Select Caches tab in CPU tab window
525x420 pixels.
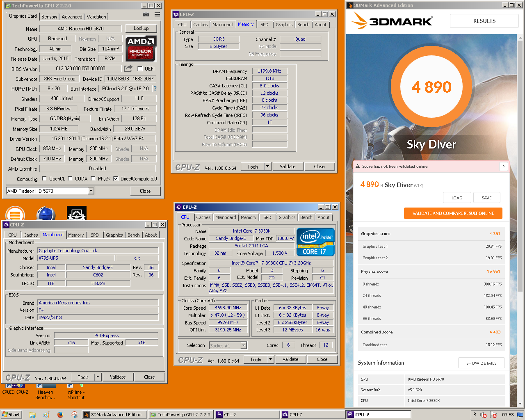pyautogui.click(x=203, y=217)
